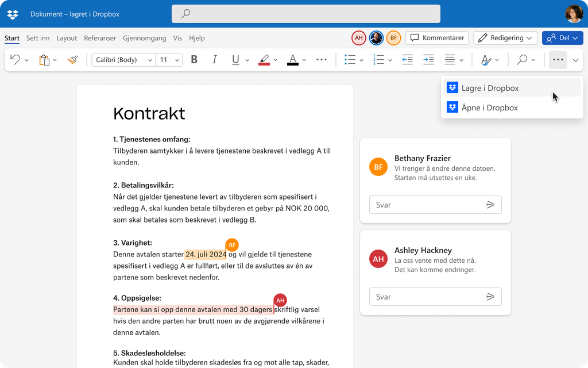Open the Kommentarer panel
Image resolution: width=588 pixels, height=368 pixels.
(x=436, y=37)
